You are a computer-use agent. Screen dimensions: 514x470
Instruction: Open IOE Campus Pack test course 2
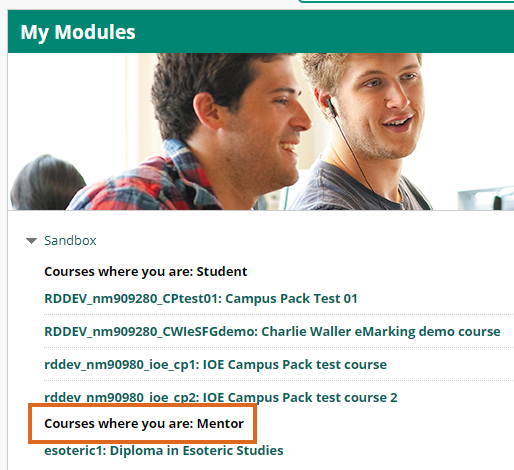point(221,397)
